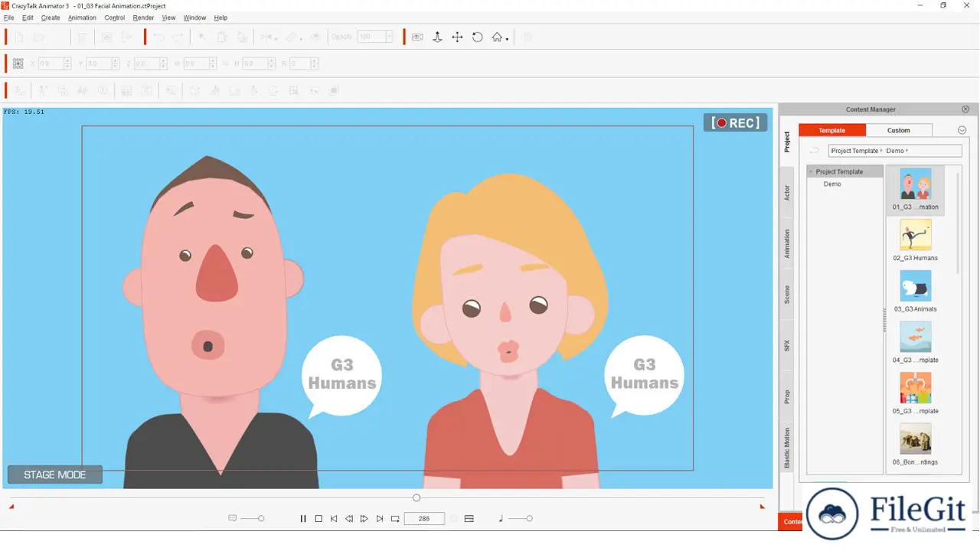The width and height of the screenshot is (980, 551).
Task: Click the Undo arrow icon
Action: tap(158, 37)
